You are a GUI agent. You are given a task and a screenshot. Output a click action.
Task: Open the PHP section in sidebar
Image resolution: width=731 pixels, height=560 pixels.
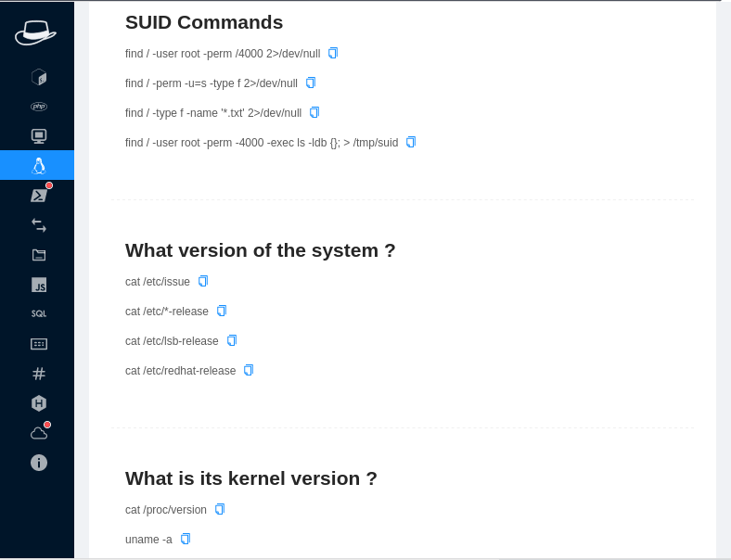click(x=39, y=107)
